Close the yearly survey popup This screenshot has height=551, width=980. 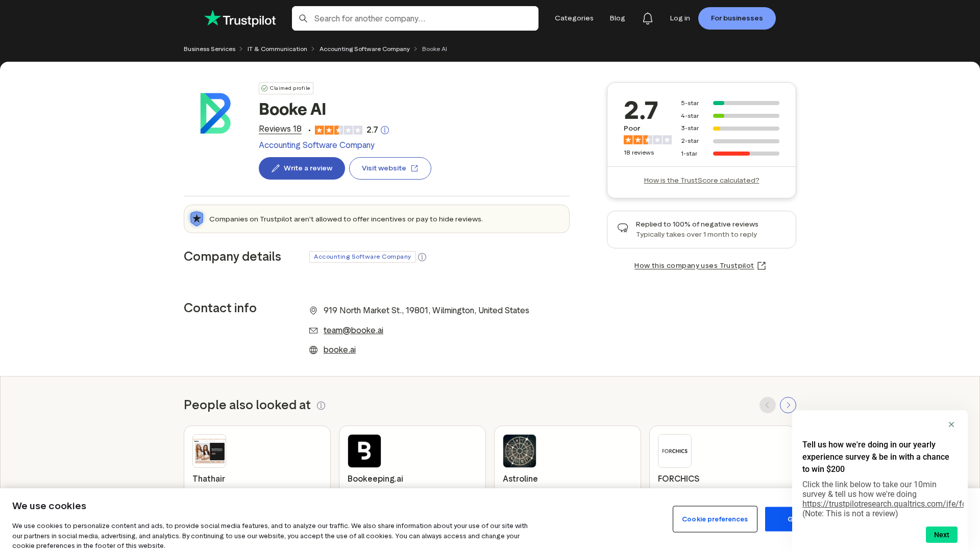tap(951, 424)
